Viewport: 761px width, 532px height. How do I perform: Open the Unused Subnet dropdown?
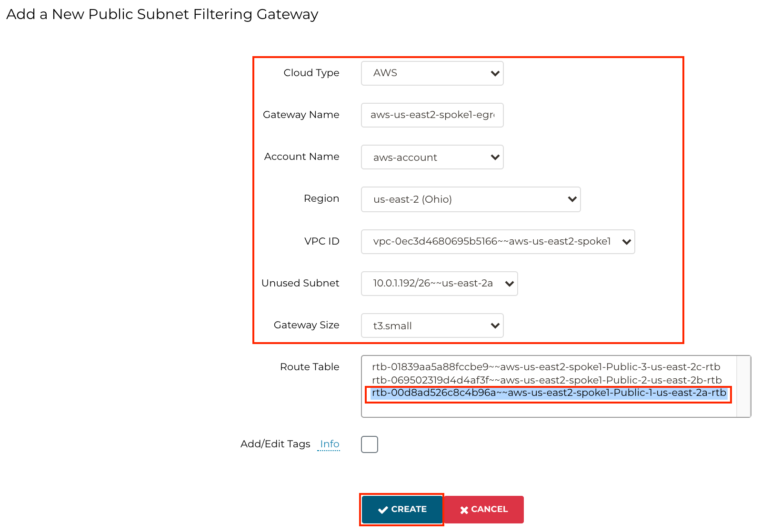(439, 283)
